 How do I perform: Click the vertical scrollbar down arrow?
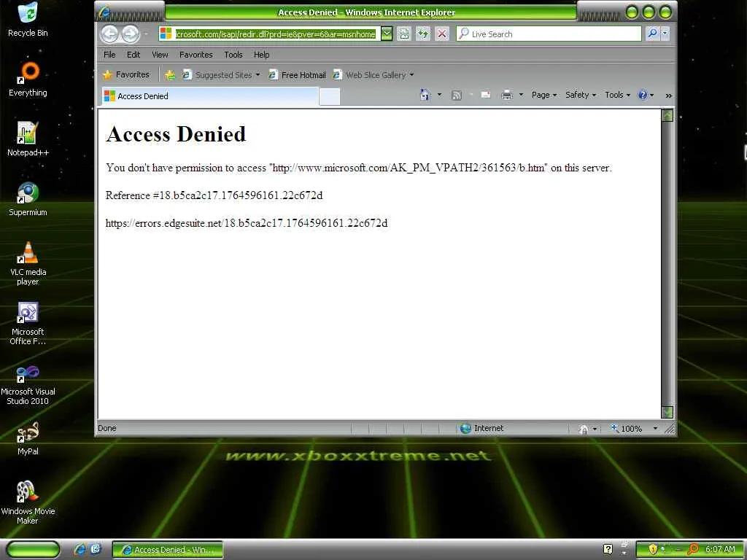(667, 413)
